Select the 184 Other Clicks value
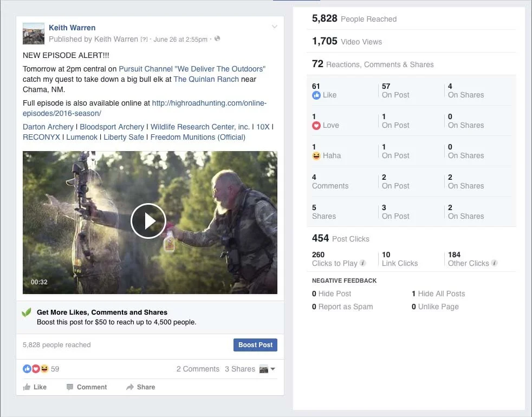Viewport: 532px width, 417px height. [x=454, y=255]
